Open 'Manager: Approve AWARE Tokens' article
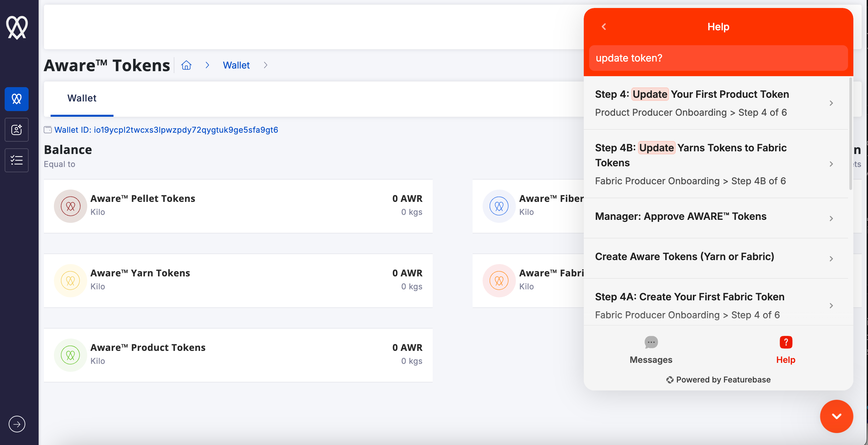868x445 pixels. pos(716,218)
